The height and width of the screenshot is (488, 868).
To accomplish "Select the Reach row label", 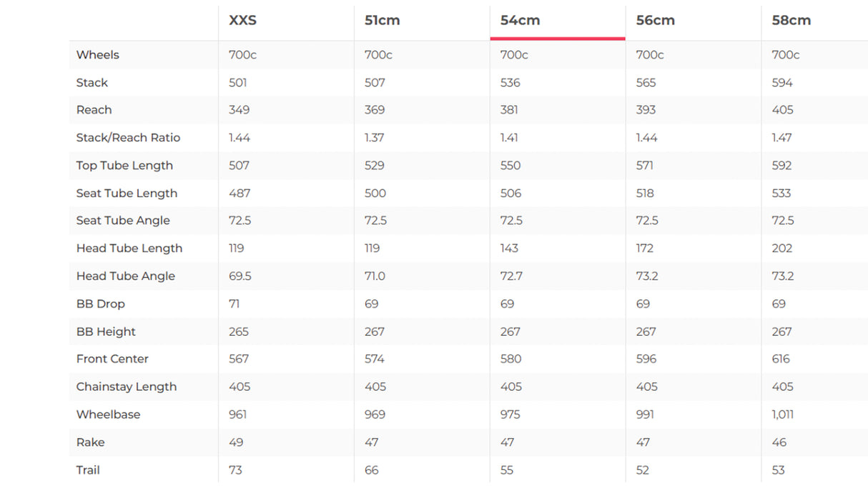I will coord(94,110).
